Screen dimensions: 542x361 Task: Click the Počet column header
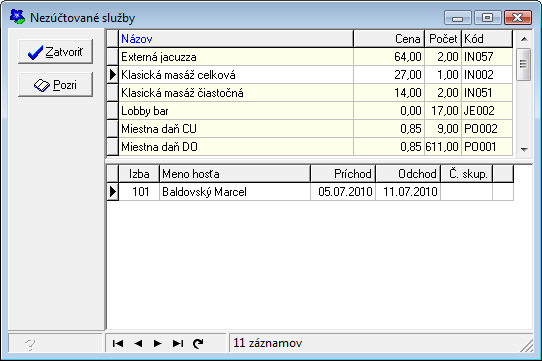(x=443, y=39)
